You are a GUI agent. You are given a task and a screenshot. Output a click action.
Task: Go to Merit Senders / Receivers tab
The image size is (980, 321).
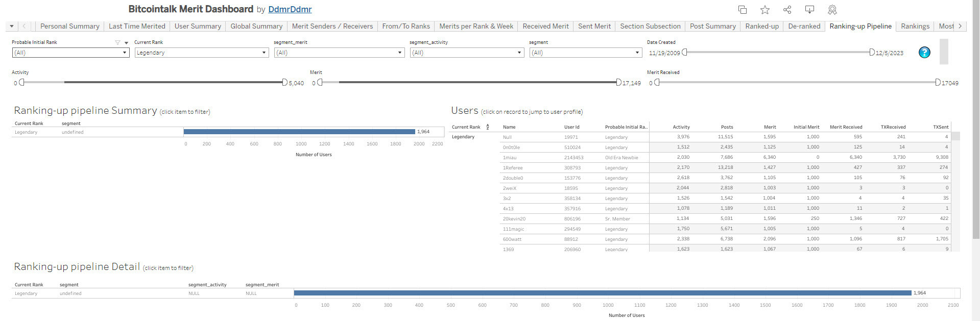pos(332,26)
